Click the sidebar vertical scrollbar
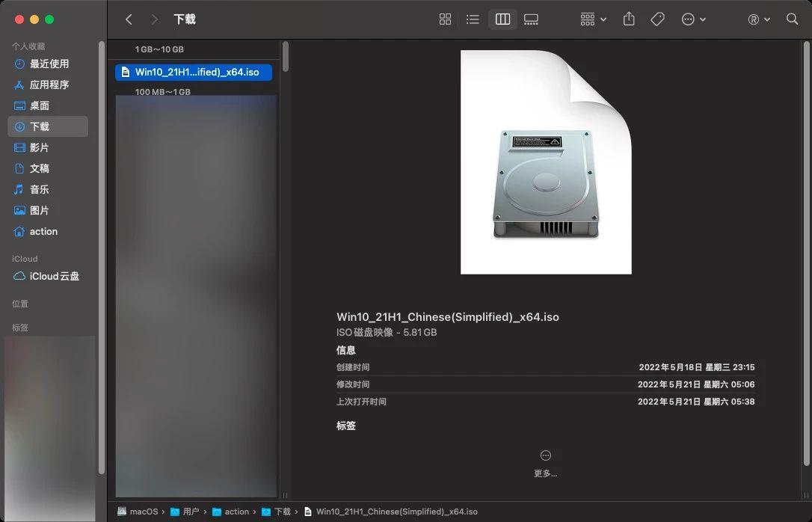Viewport: 812px width, 522px height. coord(102,257)
